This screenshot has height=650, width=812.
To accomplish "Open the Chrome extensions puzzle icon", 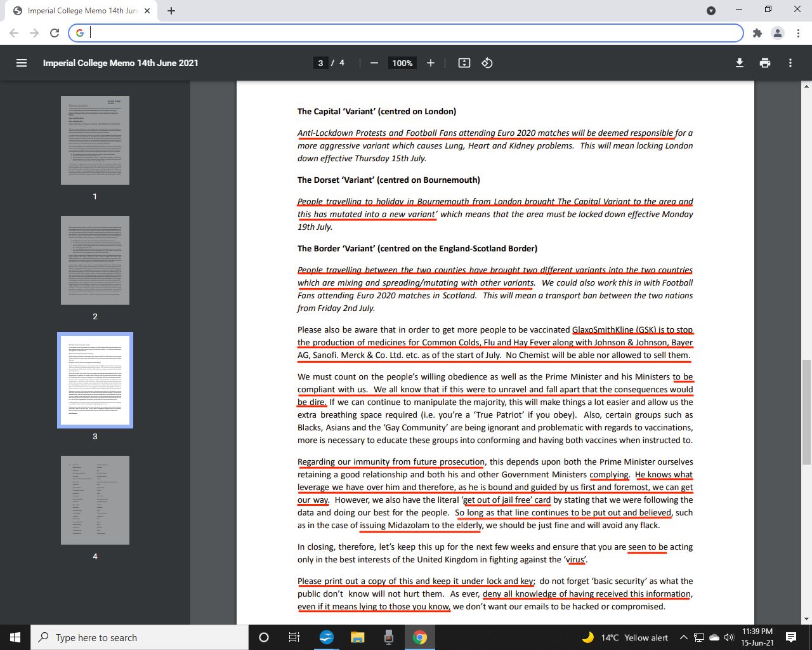I will pos(757,33).
